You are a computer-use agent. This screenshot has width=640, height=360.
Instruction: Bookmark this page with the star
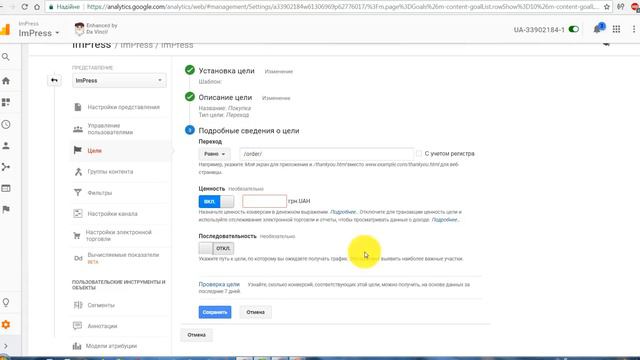607,7
